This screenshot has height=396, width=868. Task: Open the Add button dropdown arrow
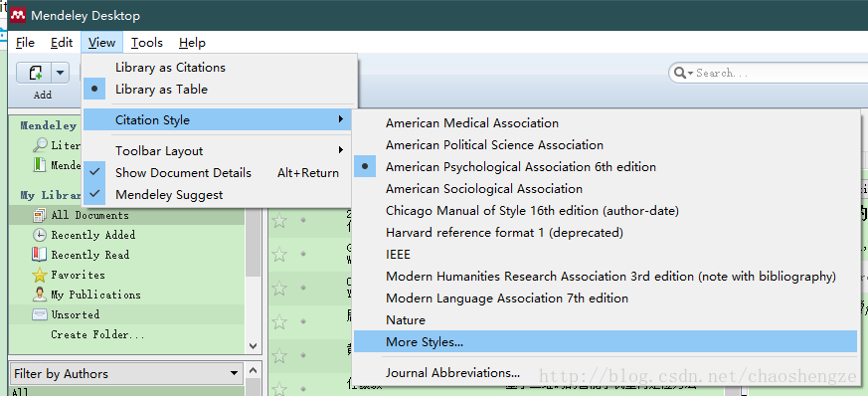[x=61, y=73]
